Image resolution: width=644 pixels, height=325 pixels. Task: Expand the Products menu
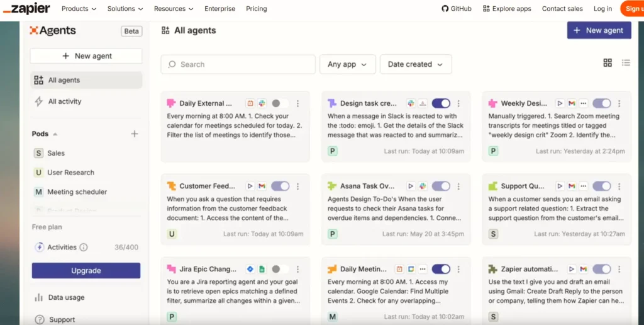click(x=79, y=9)
